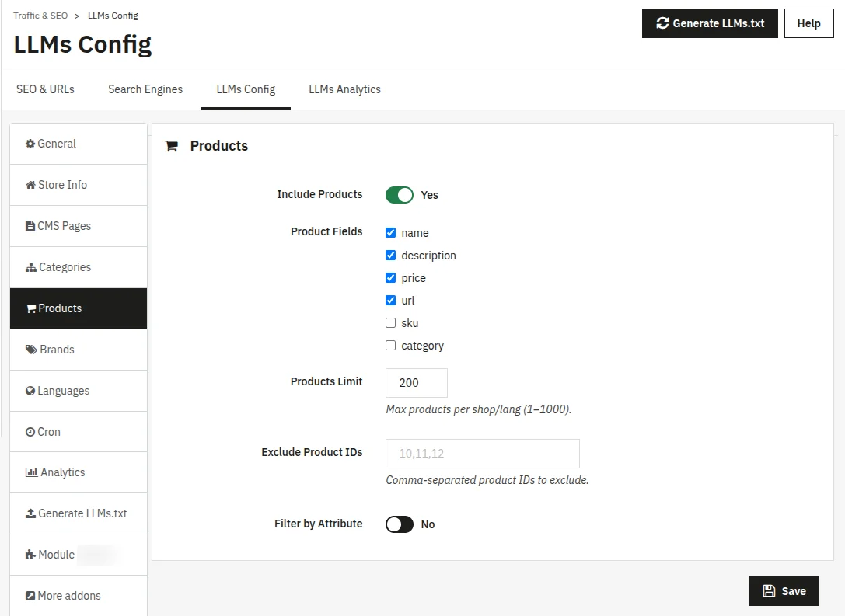Click the sitemap icon beside Categories
This screenshot has height=616, width=845.
coord(31,267)
